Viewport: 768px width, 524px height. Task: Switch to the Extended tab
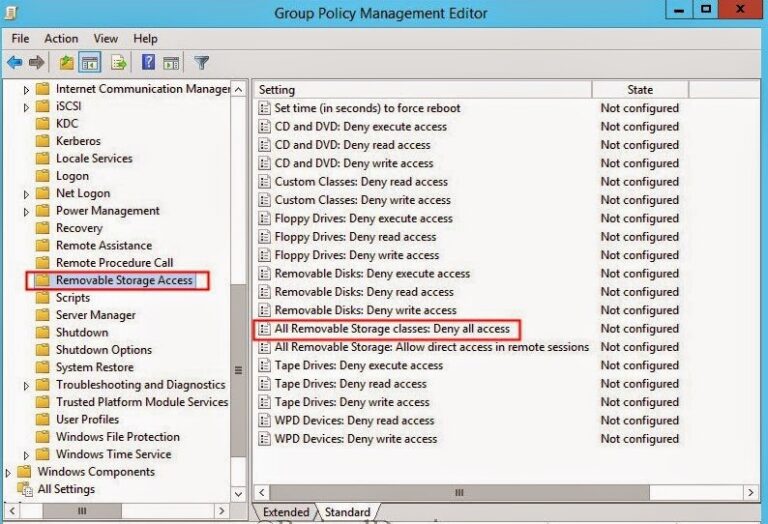(286, 512)
